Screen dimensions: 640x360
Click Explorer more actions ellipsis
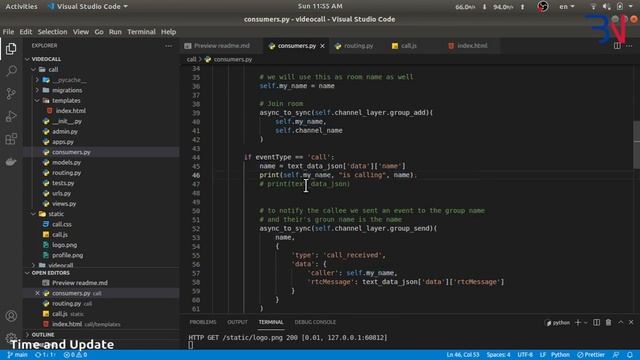tap(169, 46)
